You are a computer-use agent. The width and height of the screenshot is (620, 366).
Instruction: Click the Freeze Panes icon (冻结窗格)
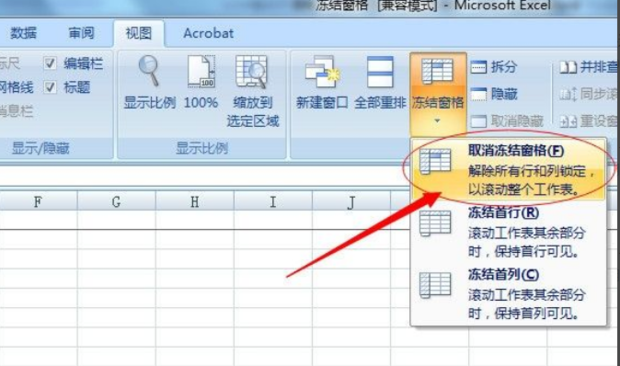[x=437, y=71]
